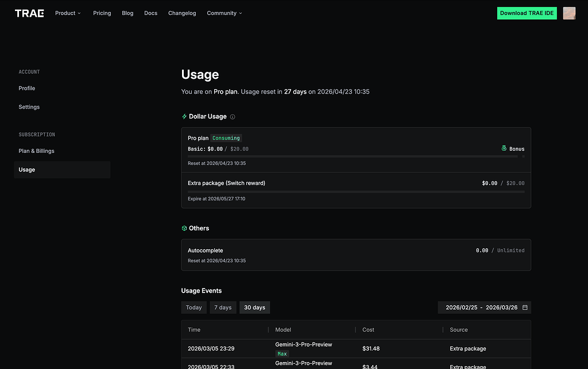This screenshot has width=588, height=369.
Task: Select the 30 days filter
Action: 254,307
